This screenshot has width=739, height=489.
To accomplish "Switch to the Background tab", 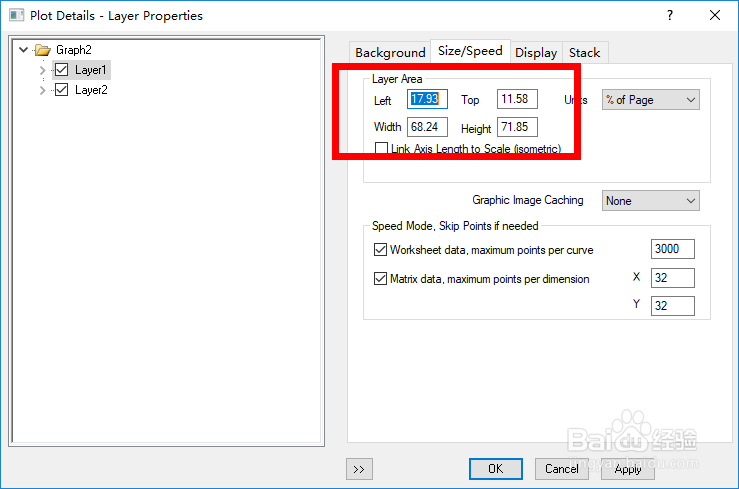I will (390, 52).
